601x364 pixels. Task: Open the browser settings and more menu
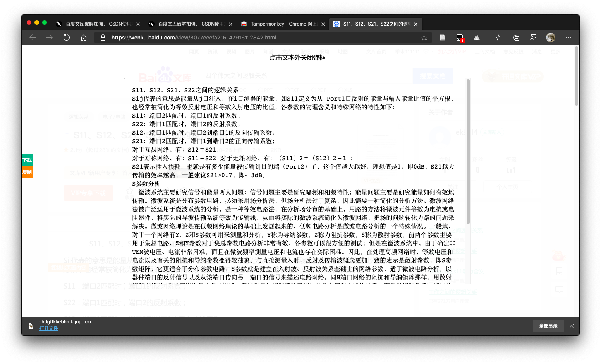(568, 38)
